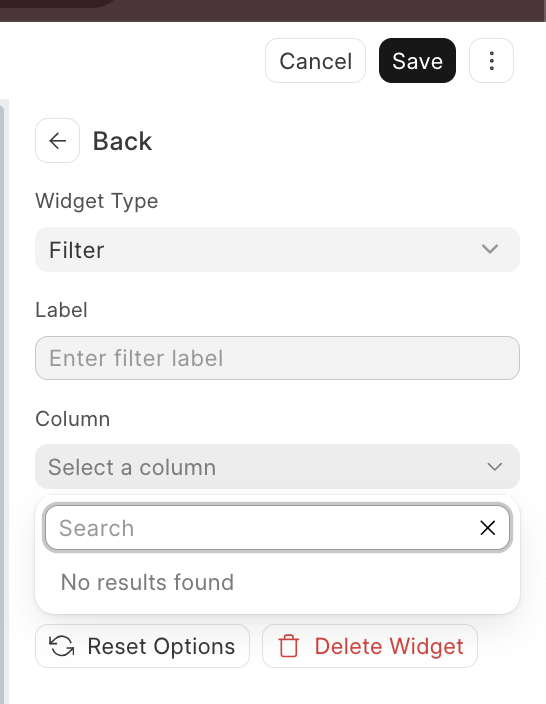Click the Label field heading text
Image resolution: width=546 pixels, height=704 pixels.
click(x=61, y=310)
